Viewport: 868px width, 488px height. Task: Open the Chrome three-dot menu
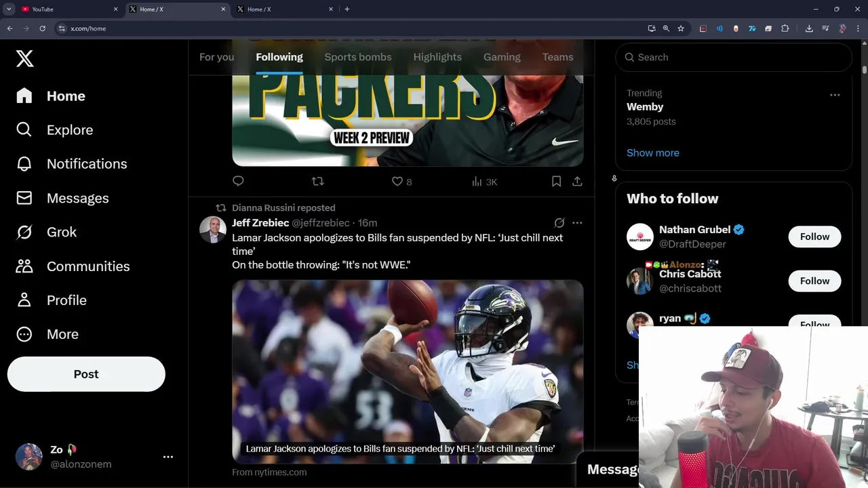(x=859, y=28)
